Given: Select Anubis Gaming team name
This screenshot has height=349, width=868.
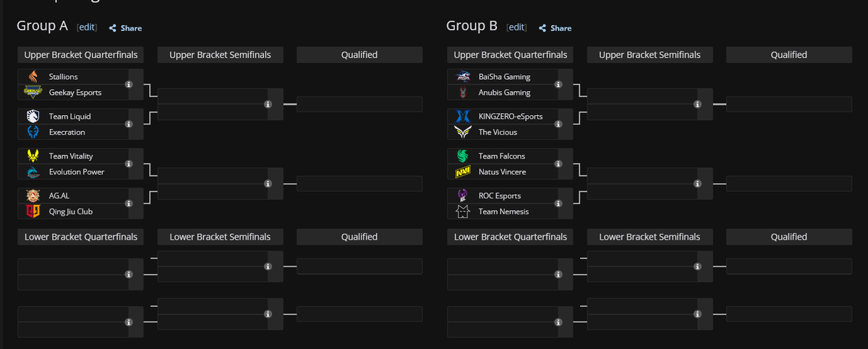Looking at the screenshot, I should tap(505, 93).
